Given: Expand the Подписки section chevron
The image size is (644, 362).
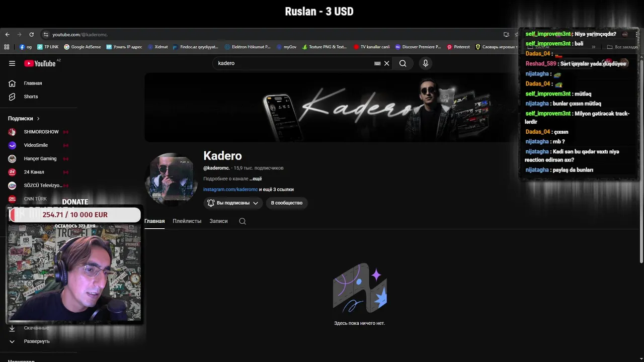Looking at the screenshot, I should [38, 119].
